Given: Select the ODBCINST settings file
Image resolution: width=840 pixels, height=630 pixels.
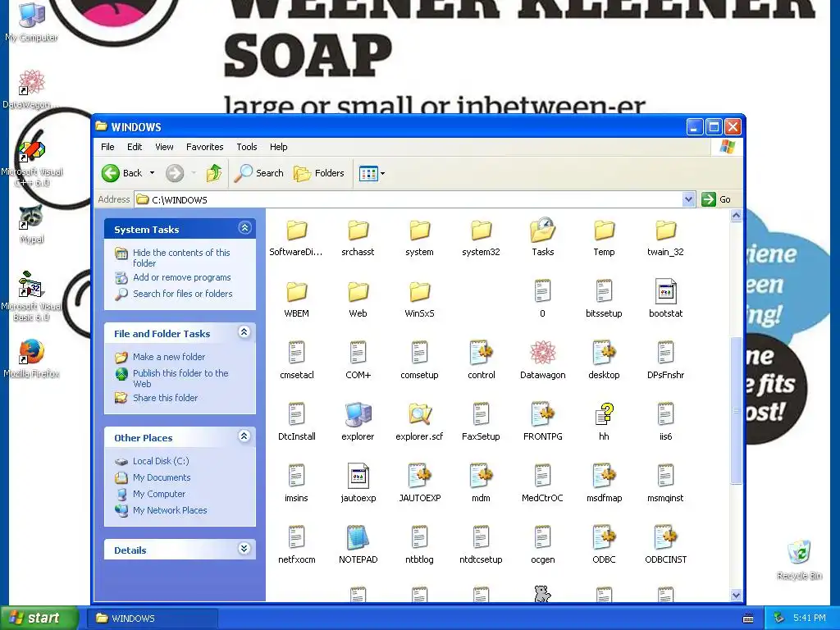Looking at the screenshot, I should click(x=665, y=537).
